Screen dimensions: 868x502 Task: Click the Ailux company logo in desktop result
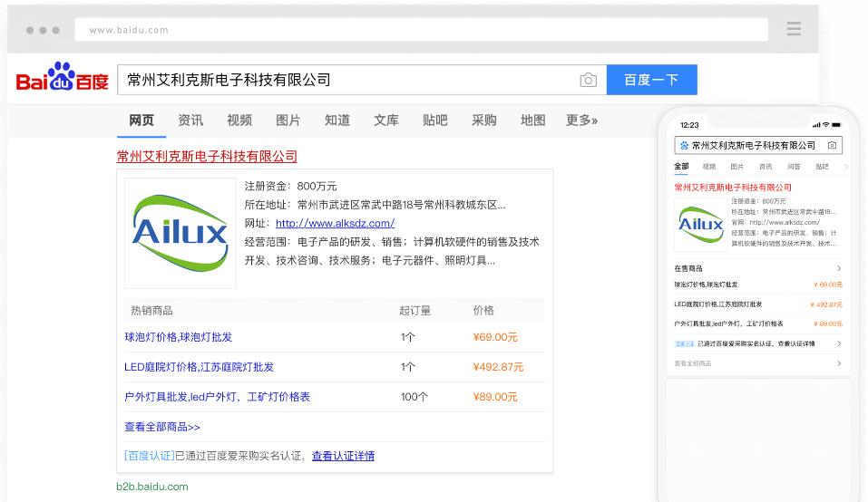[180, 233]
